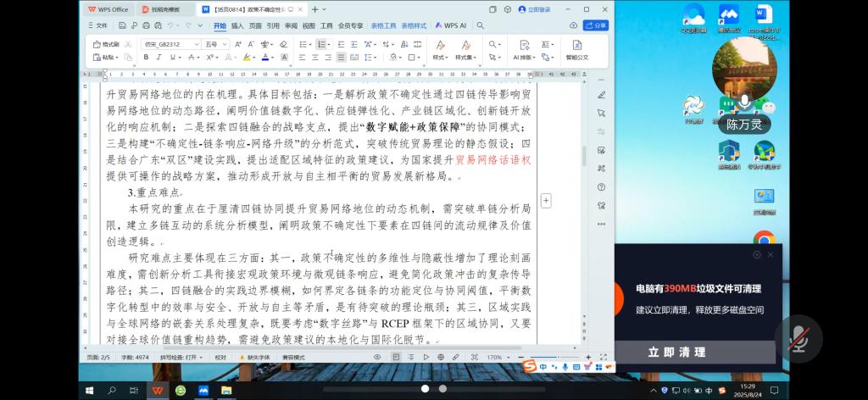Toggle eye protection mode in status bar

[x=377, y=358]
